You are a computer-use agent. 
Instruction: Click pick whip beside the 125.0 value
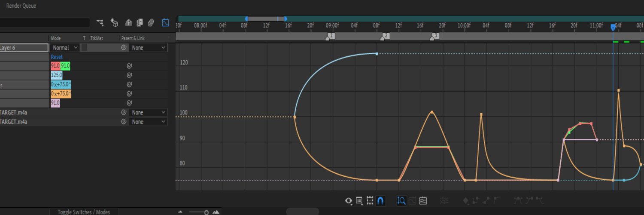pyautogui.click(x=128, y=75)
